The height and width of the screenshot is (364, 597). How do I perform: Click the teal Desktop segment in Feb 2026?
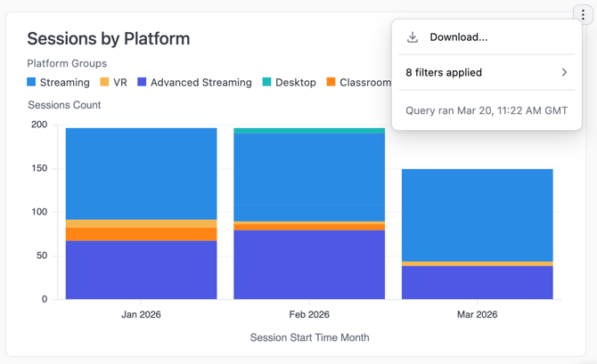(309, 131)
